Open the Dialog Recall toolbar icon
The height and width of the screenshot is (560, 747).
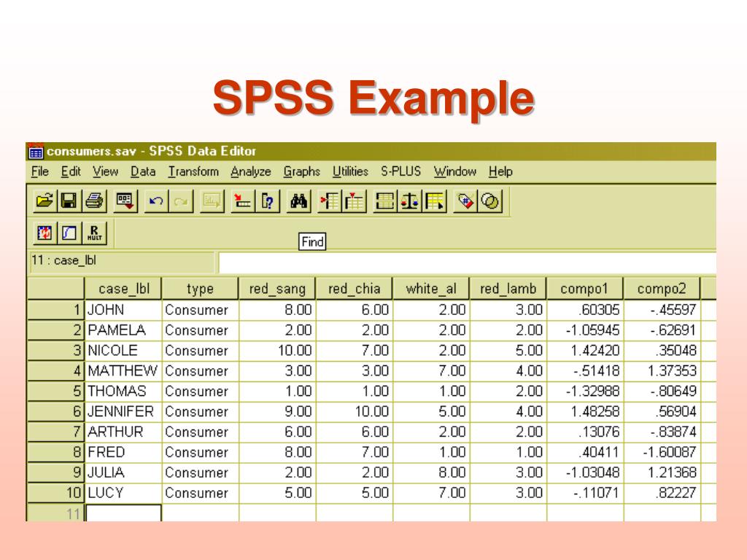pyautogui.click(x=125, y=201)
